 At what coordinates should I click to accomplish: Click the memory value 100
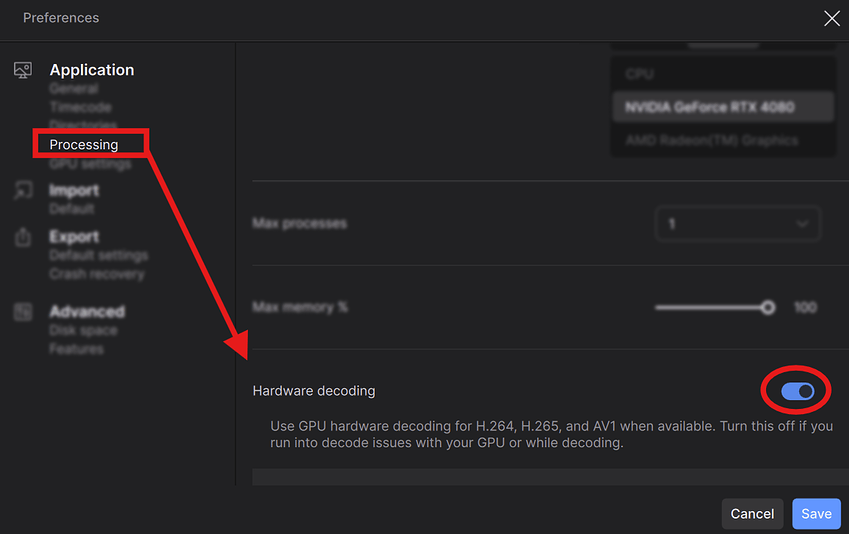pos(805,308)
